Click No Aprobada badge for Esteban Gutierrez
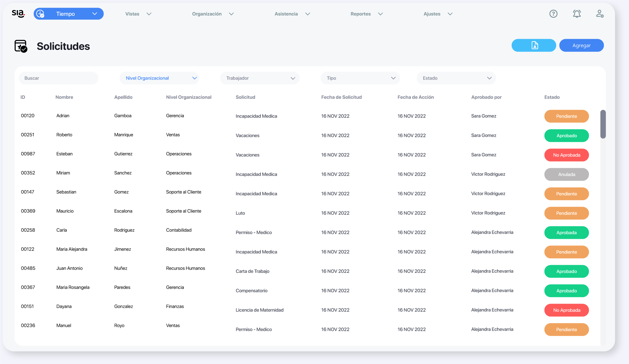Image resolution: width=629 pixels, height=364 pixels. coord(566,155)
